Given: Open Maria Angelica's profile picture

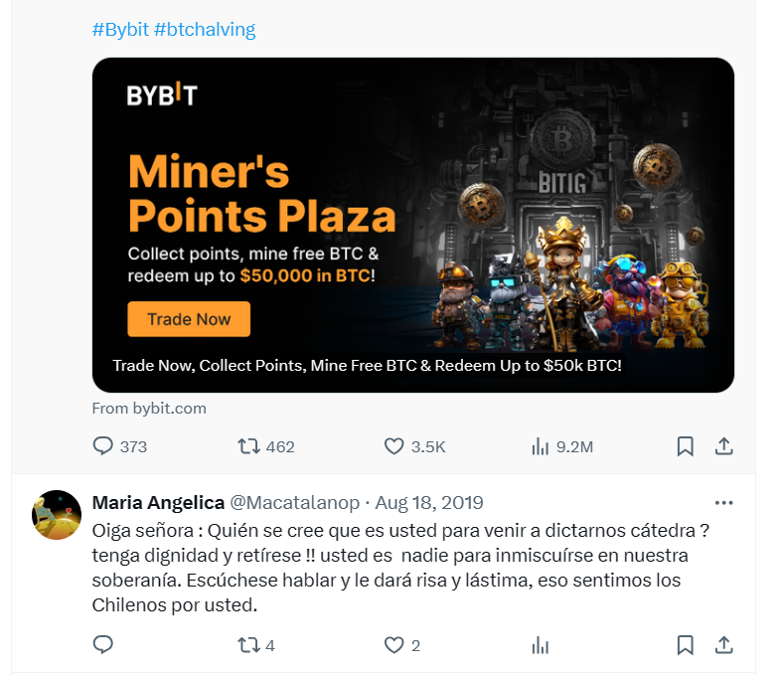Looking at the screenshot, I should click(57, 515).
